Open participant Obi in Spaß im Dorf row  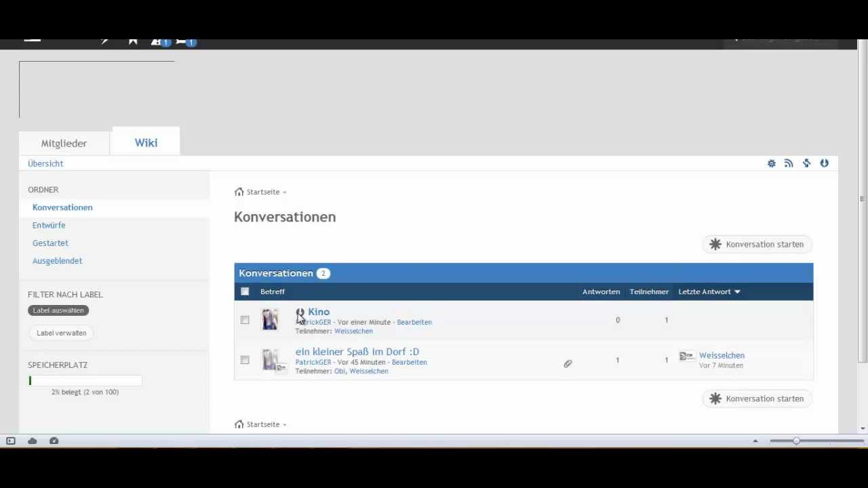pos(340,371)
